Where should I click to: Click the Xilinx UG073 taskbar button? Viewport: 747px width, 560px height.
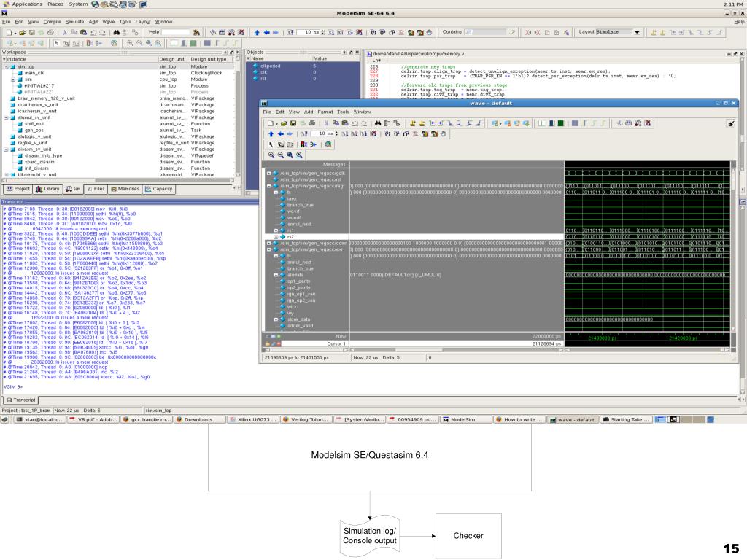tap(253, 420)
